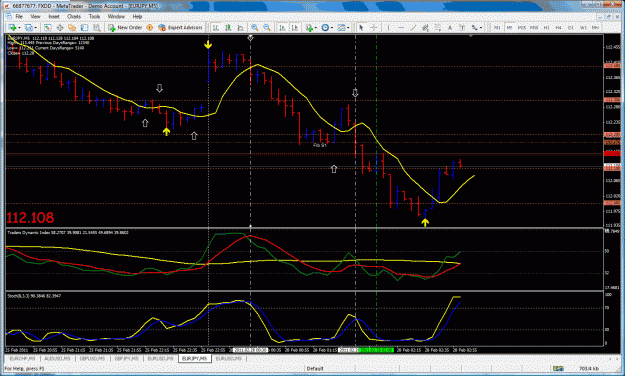Toggle the Expert Advisors button

(x=180, y=28)
